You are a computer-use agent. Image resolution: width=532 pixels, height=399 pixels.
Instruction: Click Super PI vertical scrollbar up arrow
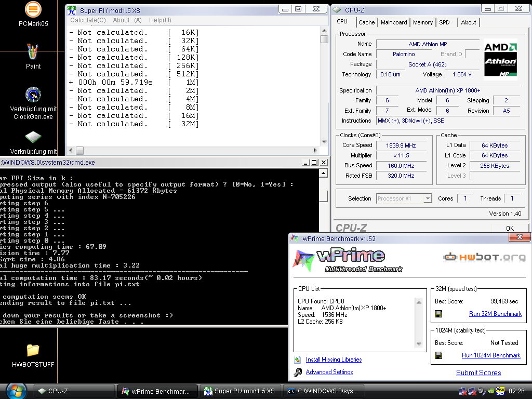click(324, 31)
